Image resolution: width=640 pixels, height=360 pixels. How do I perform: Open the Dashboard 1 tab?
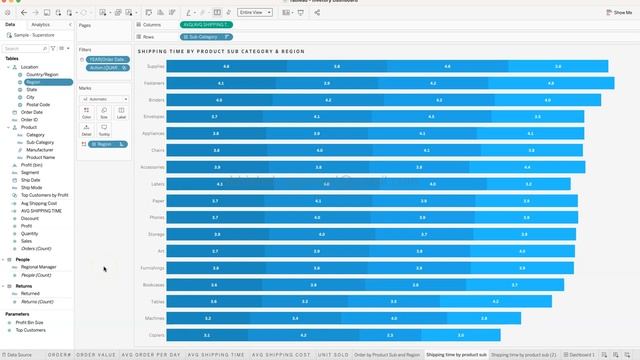pyautogui.click(x=579, y=355)
